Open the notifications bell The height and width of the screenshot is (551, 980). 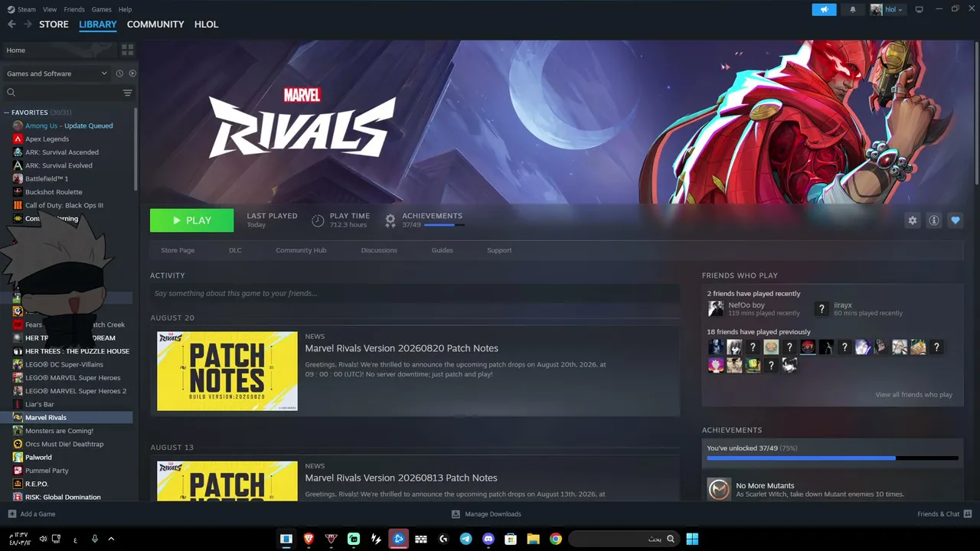click(853, 9)
